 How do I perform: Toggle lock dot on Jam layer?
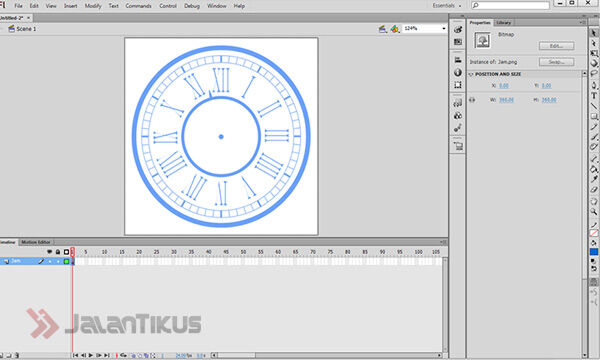point(58,261)
